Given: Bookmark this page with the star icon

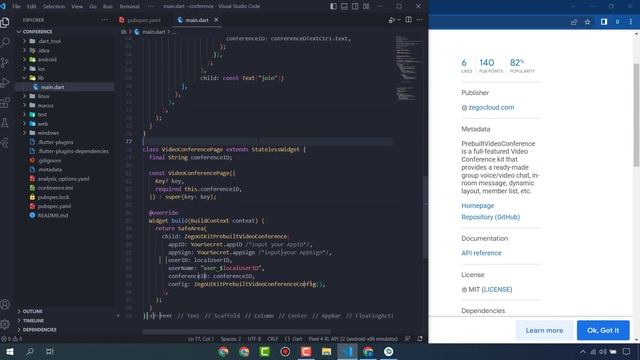Looking at the screenshot, I should 587,22.
